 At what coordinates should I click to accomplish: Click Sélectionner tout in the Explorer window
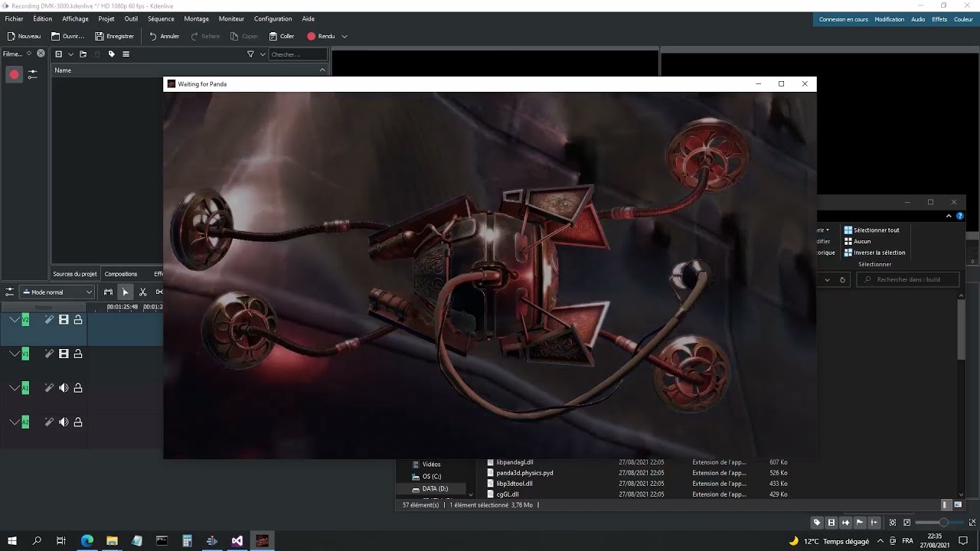pos(871,230)
